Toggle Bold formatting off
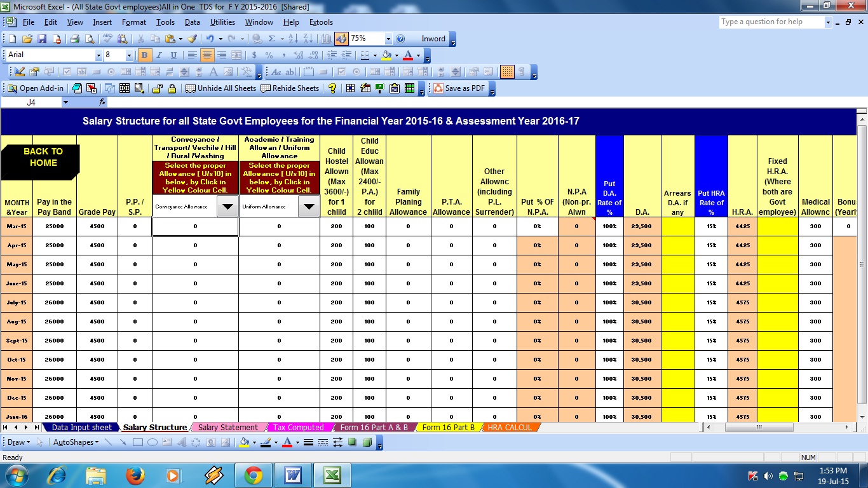The height and width of the screenshot is (488, 868). (144, 55)
